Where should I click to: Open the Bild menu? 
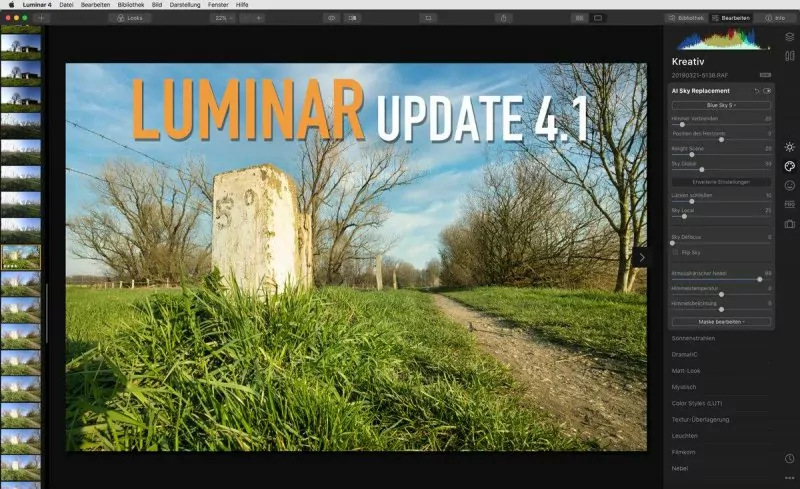tap(157, 5)
